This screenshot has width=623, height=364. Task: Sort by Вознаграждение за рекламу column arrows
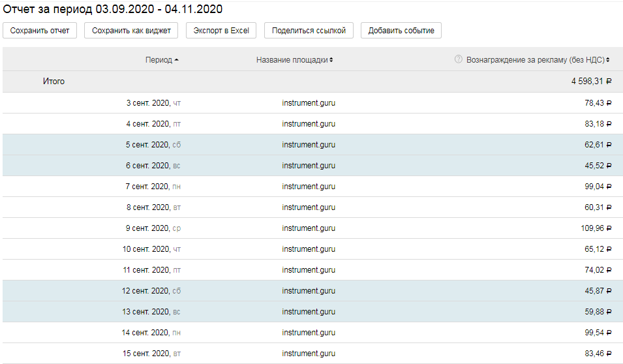[x=608, y=60]
